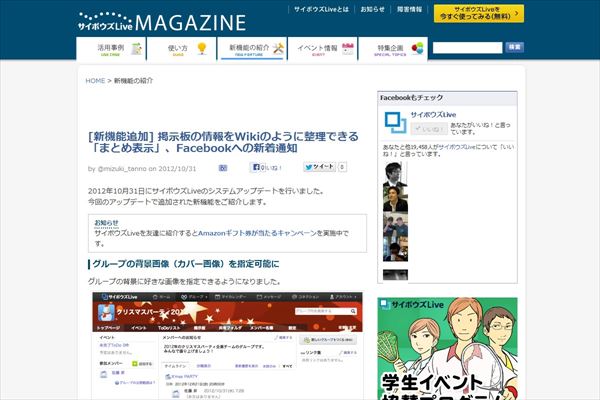Screen dimensions: 600x400
Task: Switch to the 特集企画 tab
Action: pyautogui.click(x=393, y=49)
